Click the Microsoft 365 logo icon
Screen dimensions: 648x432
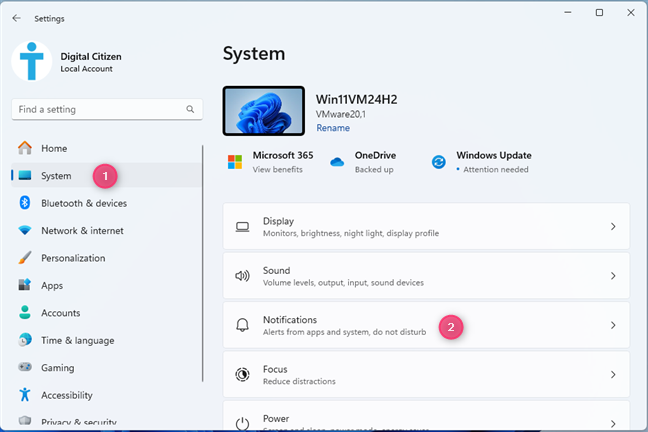(235, 162)
